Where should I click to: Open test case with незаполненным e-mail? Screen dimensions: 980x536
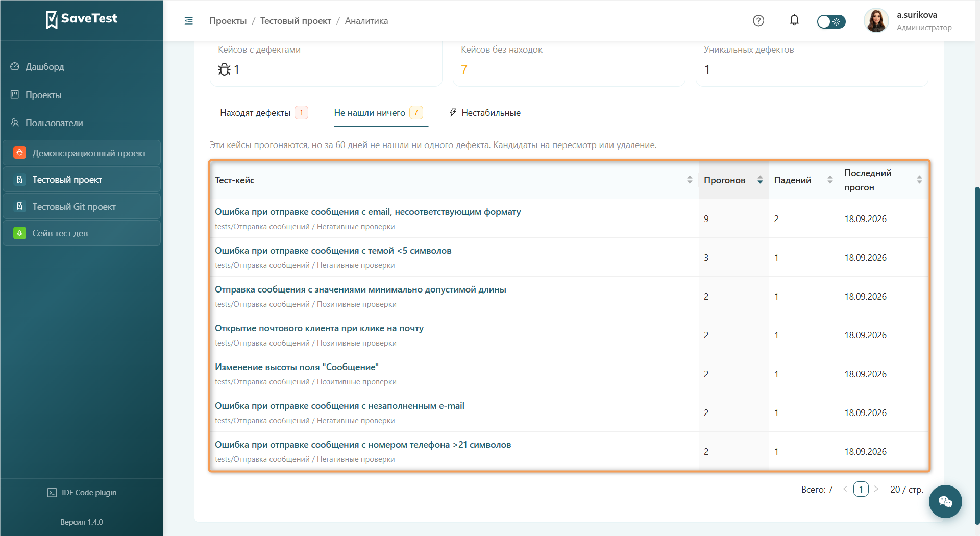click(339, 406)
